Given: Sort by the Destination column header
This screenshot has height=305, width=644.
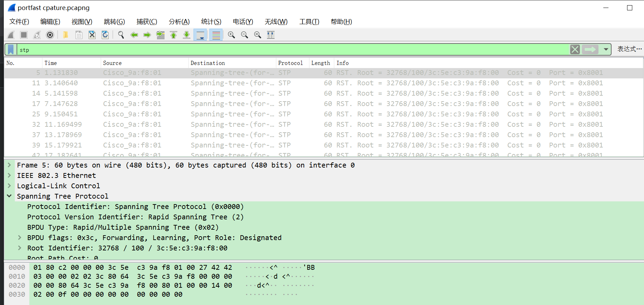Looking at the screenshot, I should point(232,63).
